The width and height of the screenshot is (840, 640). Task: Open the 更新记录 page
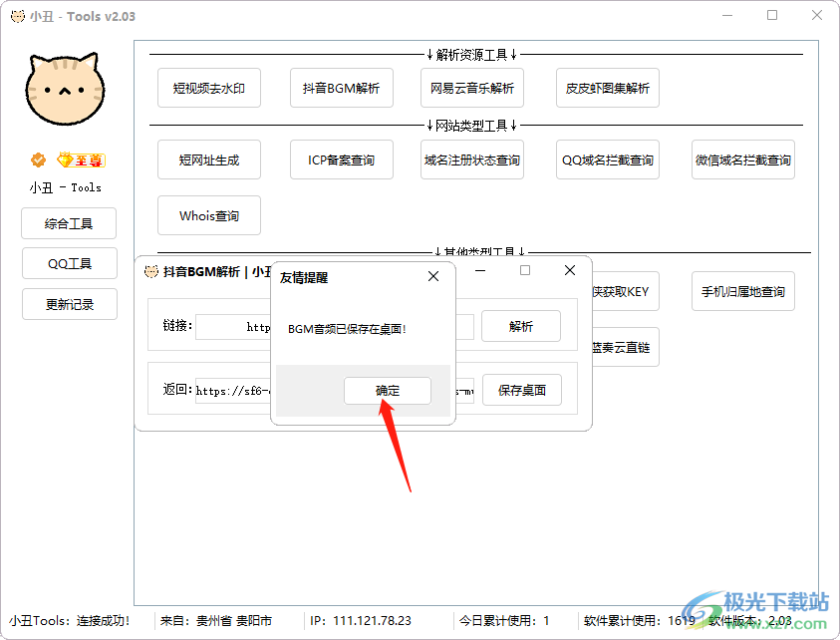(70, 304)
